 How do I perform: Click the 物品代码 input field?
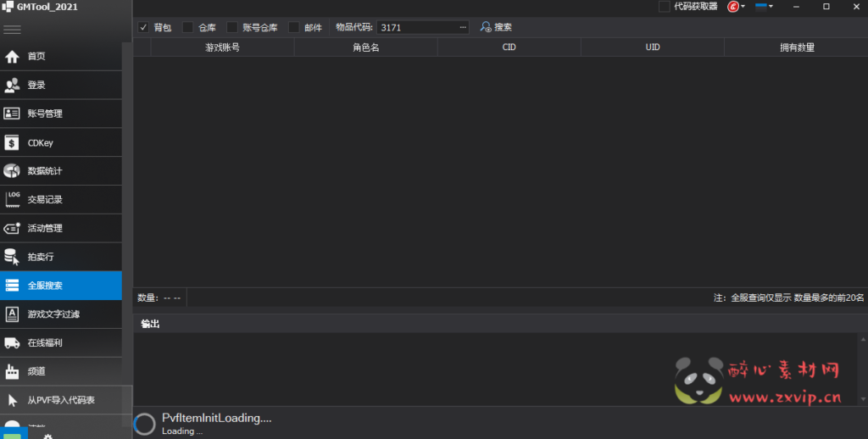click(417, 27)
